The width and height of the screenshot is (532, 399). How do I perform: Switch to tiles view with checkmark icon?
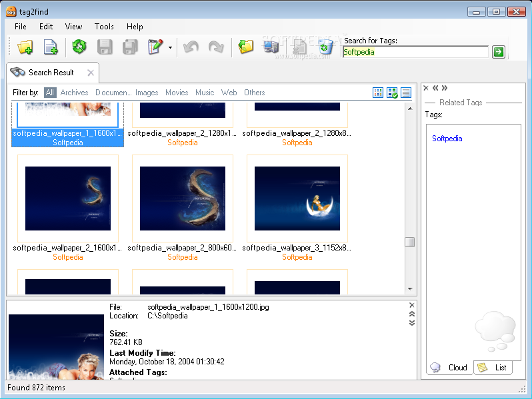tap(392, 93)
